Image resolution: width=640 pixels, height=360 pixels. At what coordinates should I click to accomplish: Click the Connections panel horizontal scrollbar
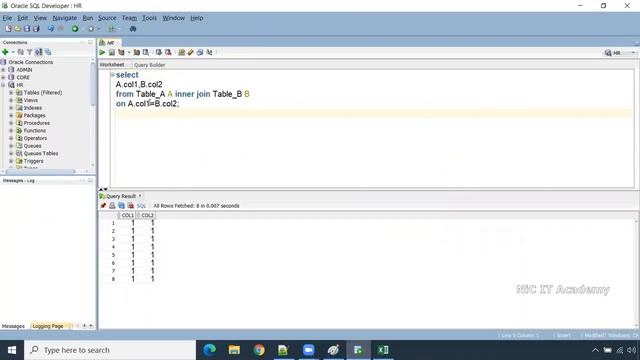click(40, 171)
